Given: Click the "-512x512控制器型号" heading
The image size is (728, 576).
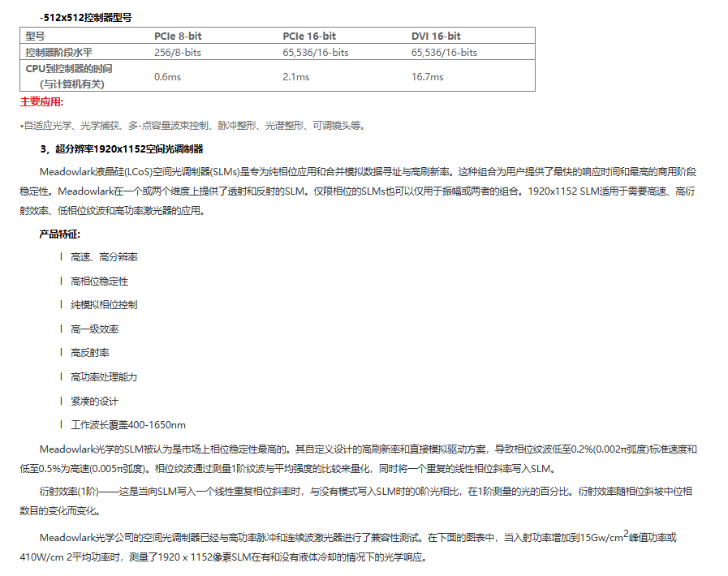Looking at the screenshot, I should click(86, 17).
